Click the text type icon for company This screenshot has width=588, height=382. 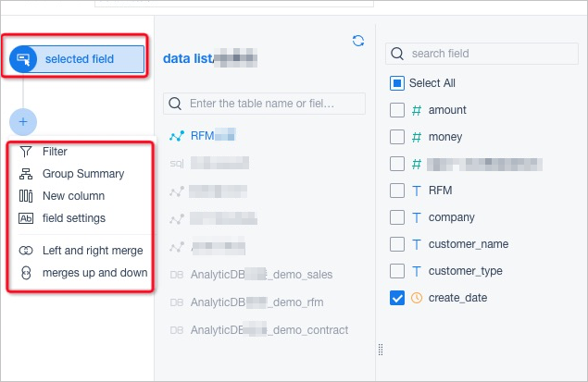point(417,217)
